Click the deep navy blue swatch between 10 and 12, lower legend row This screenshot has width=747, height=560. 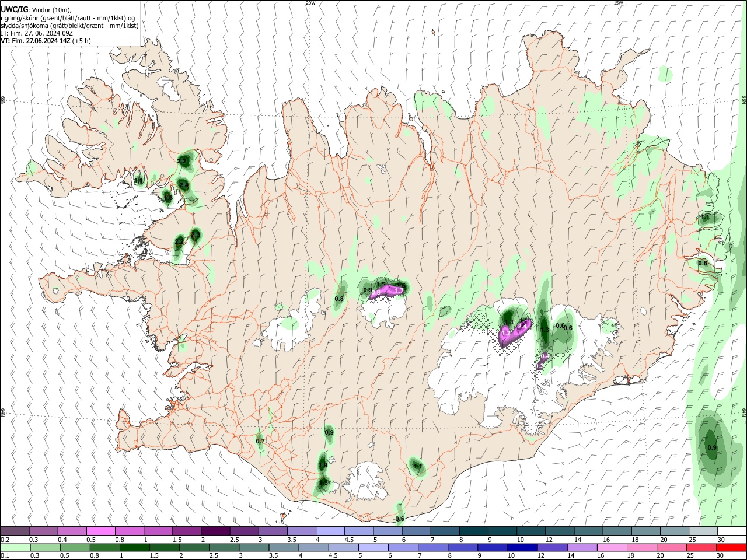(522, 548)
